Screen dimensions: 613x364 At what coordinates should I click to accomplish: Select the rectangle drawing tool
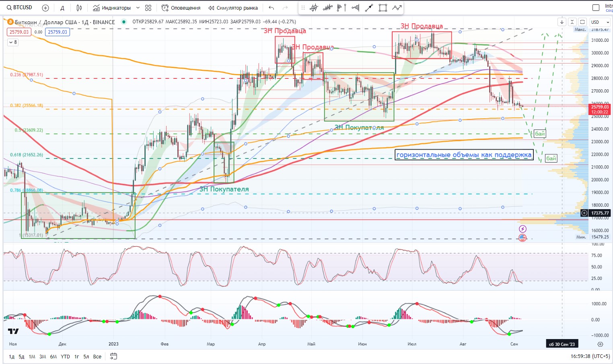coord(383,8)
